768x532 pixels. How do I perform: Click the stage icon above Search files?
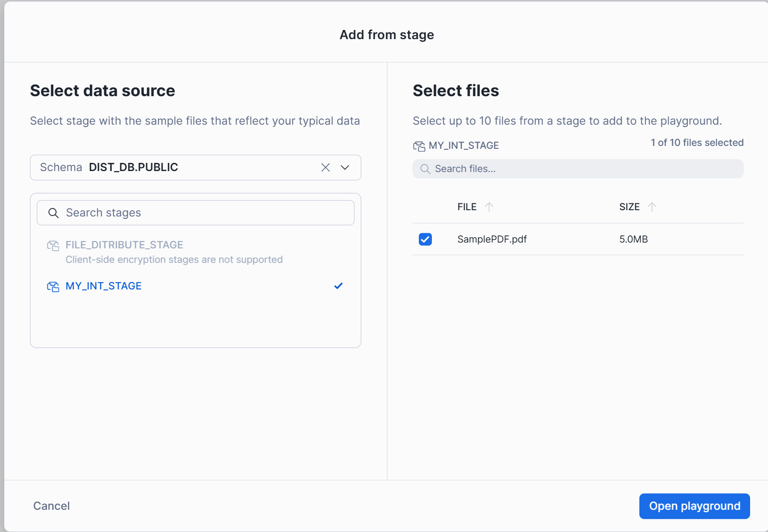pos(419,146)
